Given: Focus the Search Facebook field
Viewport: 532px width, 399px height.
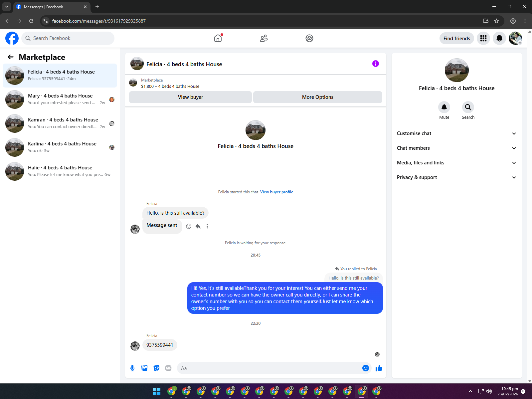Looking at the screenshot, I should pyautogui.click(x=68, y=38).
